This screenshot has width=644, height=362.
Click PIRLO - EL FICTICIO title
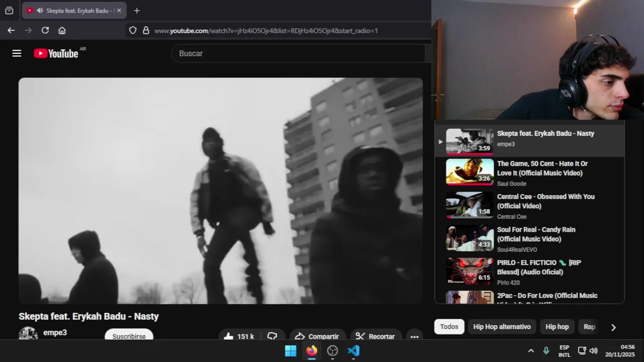coord(539,267)
